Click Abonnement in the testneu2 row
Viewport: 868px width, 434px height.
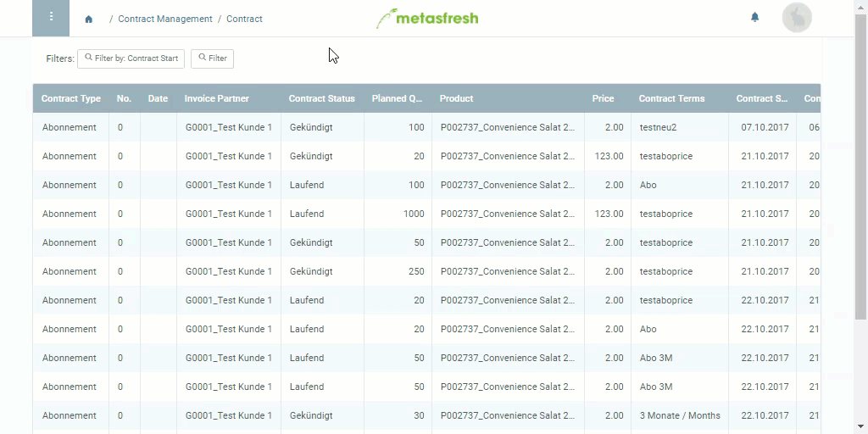point(71,127)
